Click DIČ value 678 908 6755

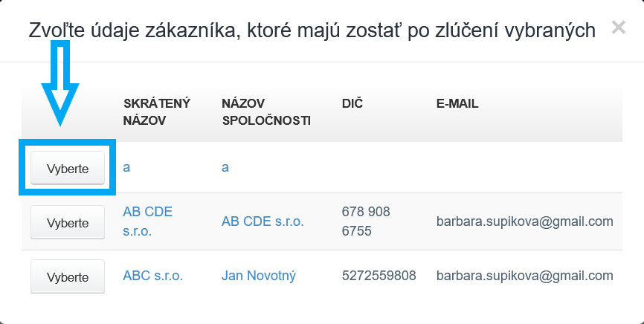(365, 221)
